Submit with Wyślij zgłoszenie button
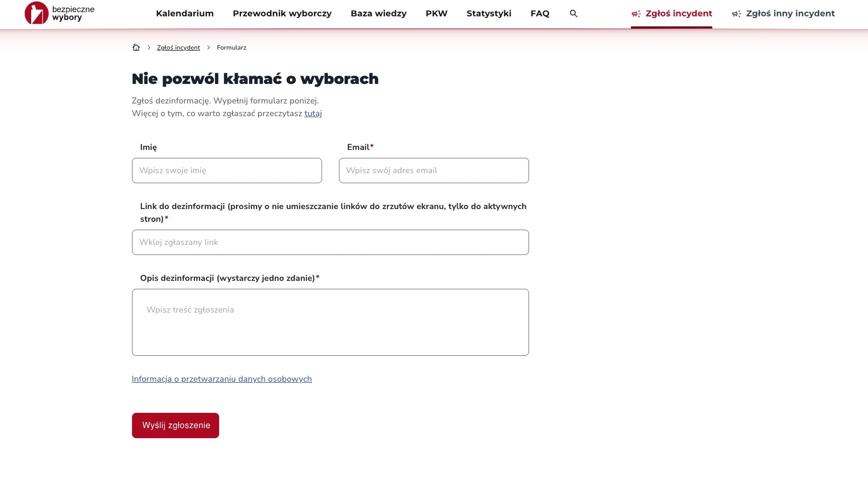The width and height of the screenshot is (868, 482). click(x=175, y=426)
